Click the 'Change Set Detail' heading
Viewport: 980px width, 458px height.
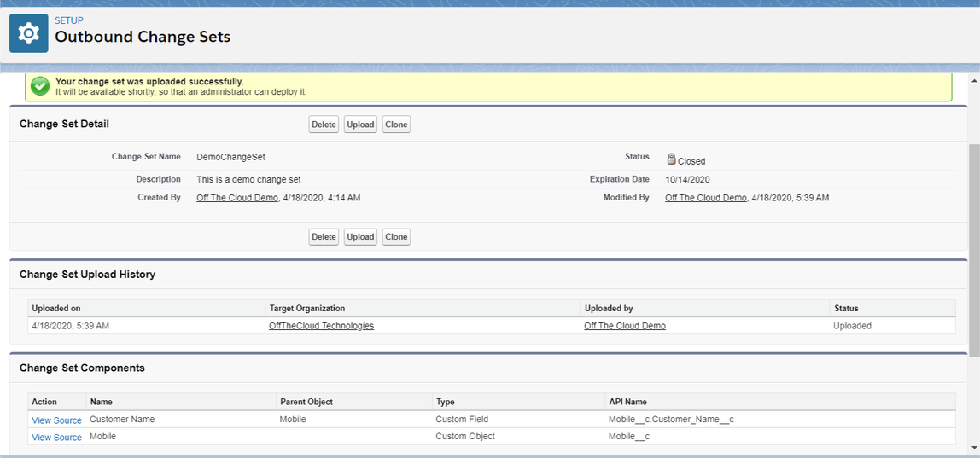point(64,124)
